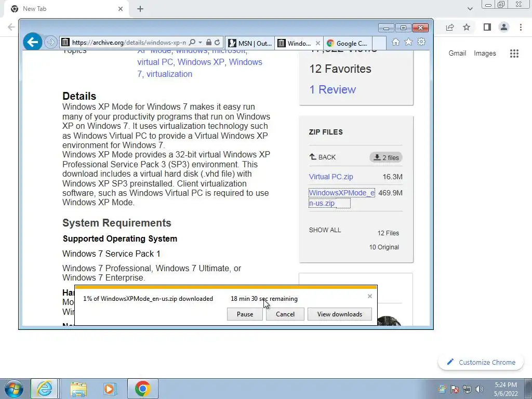Click View downloads button

tap(340, 314)
